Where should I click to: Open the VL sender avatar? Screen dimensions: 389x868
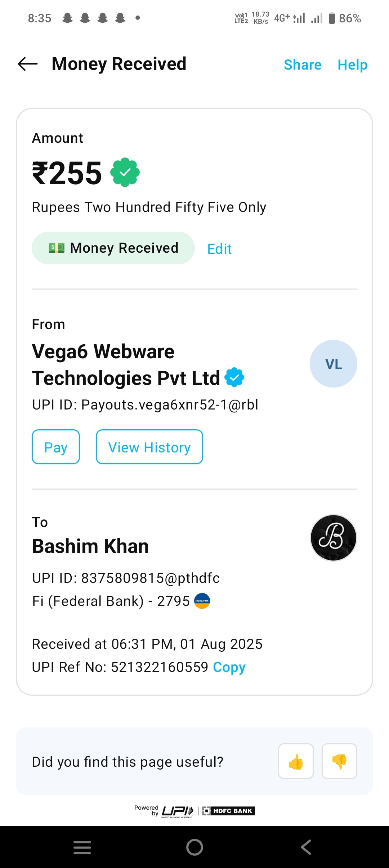(x=333, y=364)
